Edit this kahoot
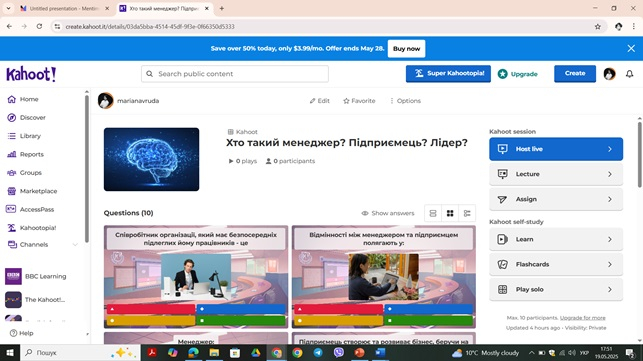 pyautogui.click(x=319, y=101)
